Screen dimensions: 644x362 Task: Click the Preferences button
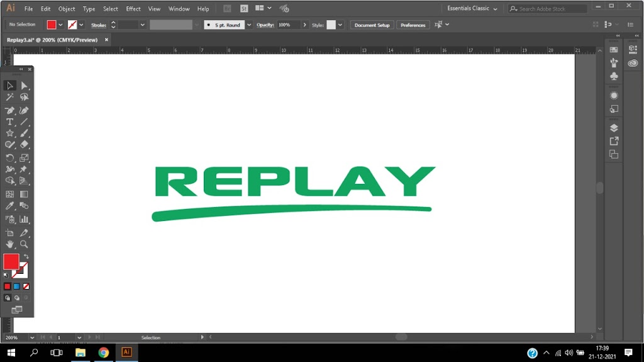click(x=413, y=25)
